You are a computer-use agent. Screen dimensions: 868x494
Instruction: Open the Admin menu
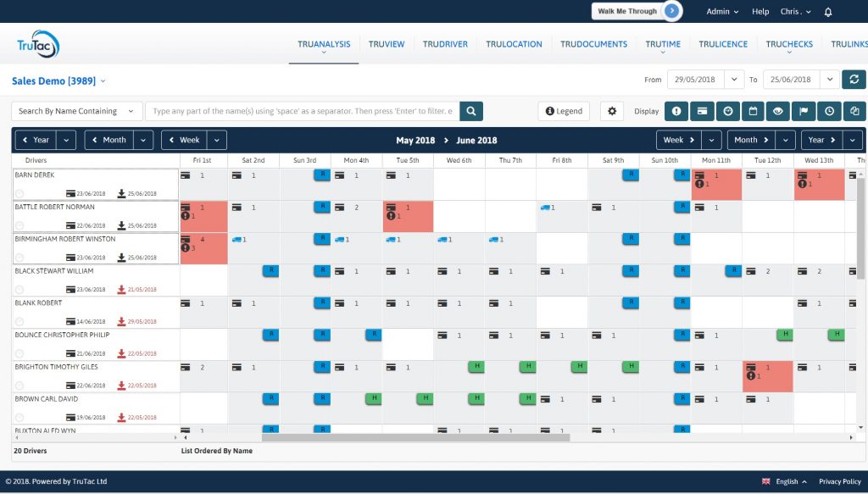pos(722,12)
